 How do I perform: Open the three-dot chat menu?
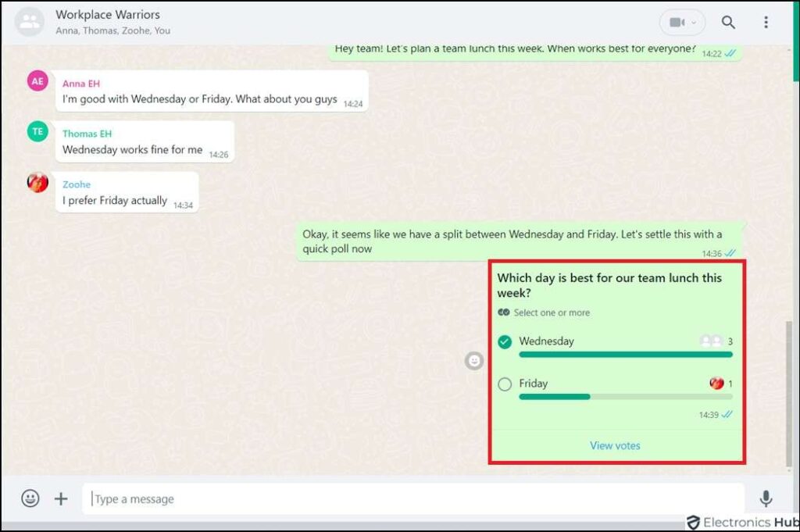point(766,22)
